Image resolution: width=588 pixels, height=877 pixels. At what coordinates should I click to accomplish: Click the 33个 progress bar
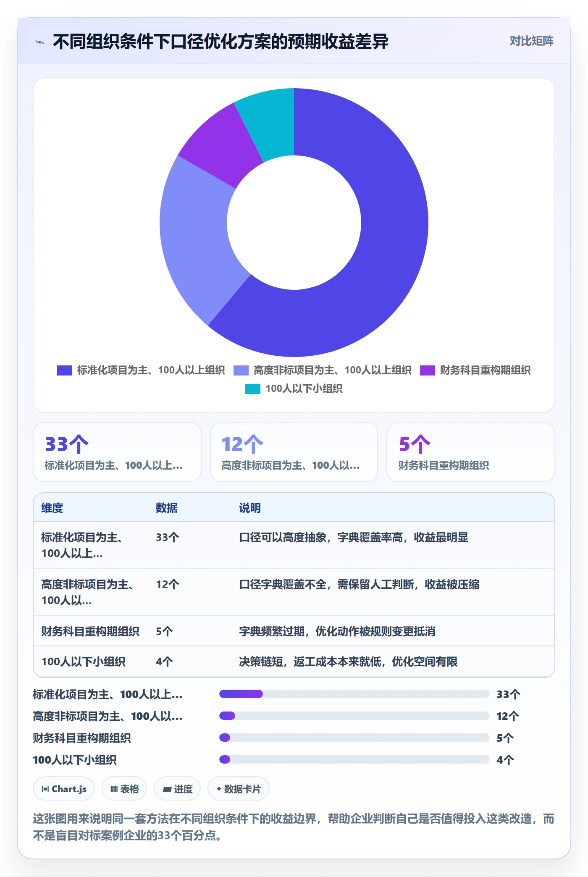pos(354,694)
